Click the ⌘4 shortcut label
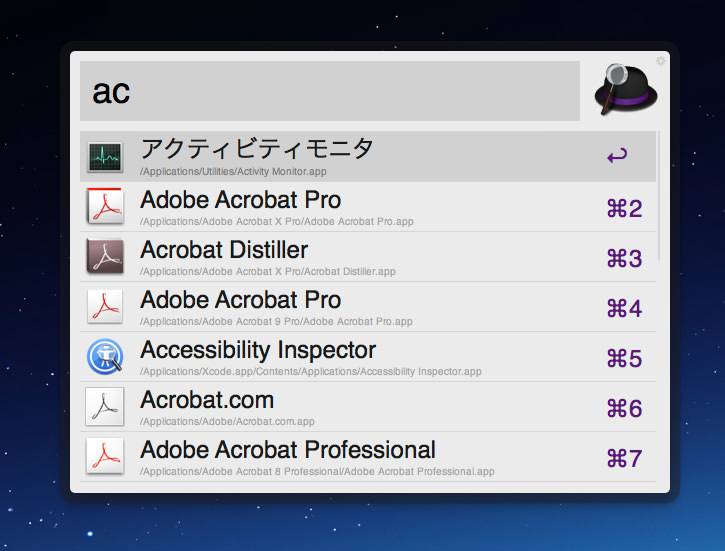Screen dimensions: 725x551 point(624,308)
